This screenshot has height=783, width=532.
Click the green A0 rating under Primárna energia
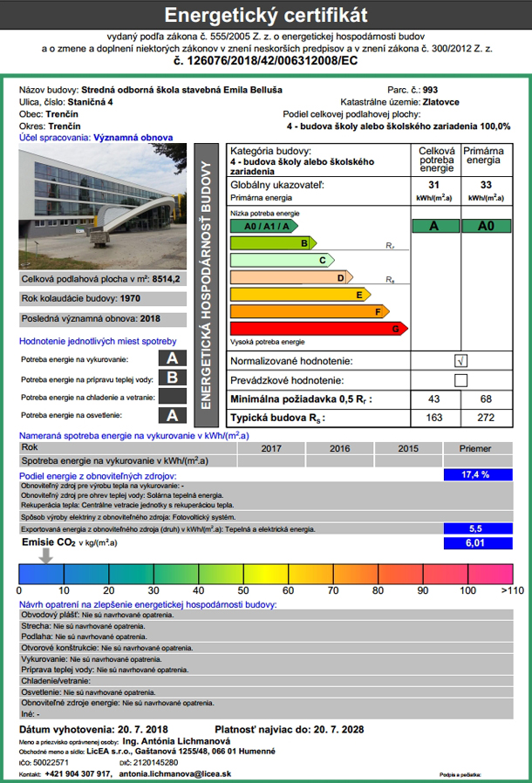pyautogui.click(x=487, y=226)
